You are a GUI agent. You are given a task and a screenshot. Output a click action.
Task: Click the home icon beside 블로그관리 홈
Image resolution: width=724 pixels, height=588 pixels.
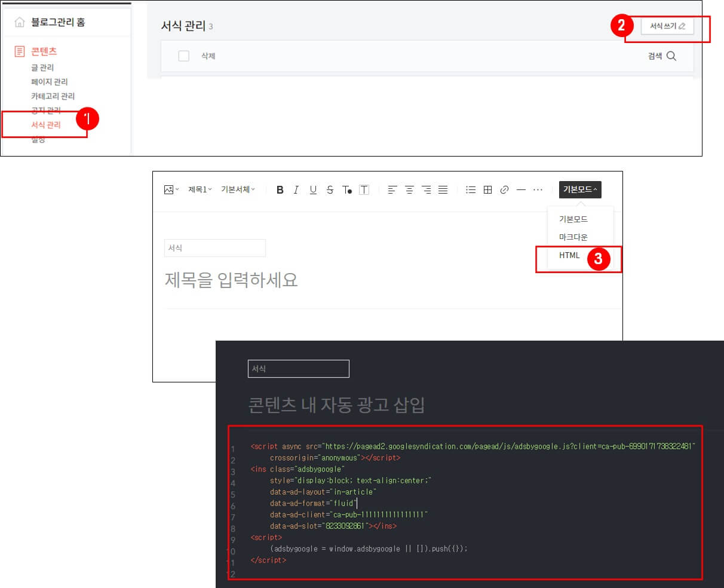(x=20, y=22)
